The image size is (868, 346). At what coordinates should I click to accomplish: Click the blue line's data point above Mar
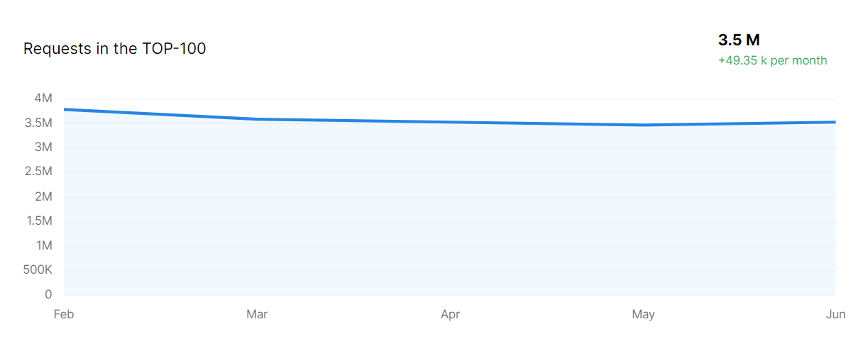pos(257,119)
